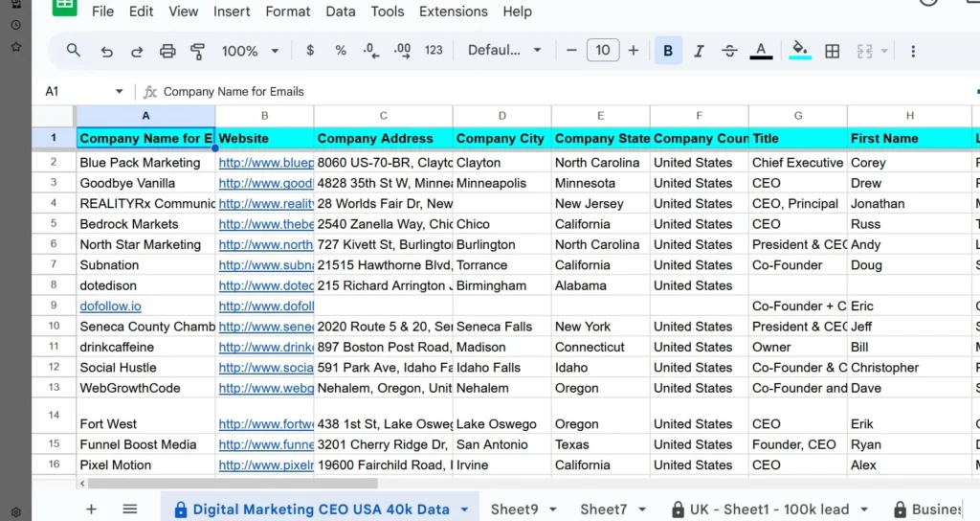This screenshot has width=980, height=521.
Task: Activate the paint format tool
Action: point(197,52)
